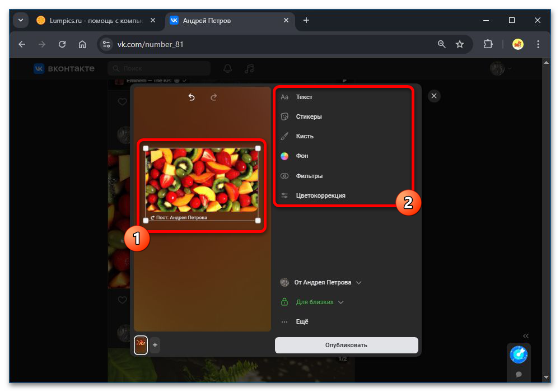
Task: Redo the story edit
Action: 213,97
